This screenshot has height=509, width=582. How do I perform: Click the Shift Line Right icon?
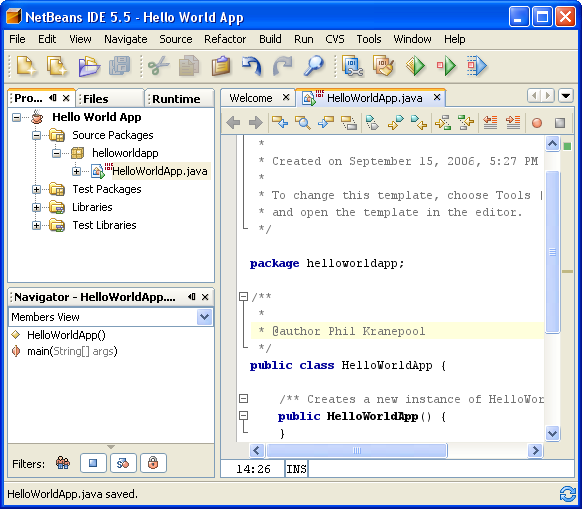click(x=513, y=122)
